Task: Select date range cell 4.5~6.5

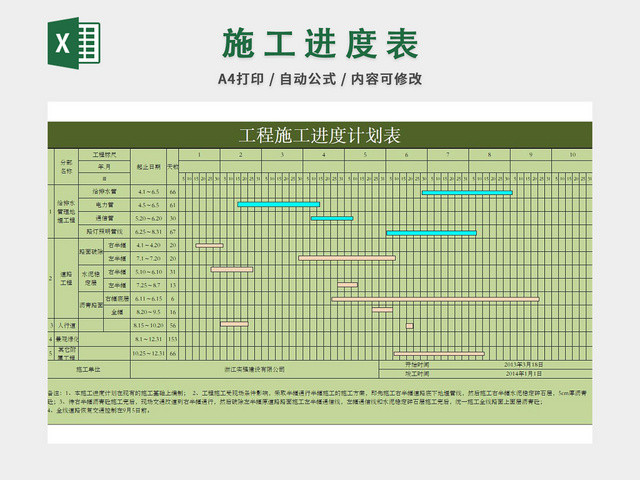Action: pos(149,205)
